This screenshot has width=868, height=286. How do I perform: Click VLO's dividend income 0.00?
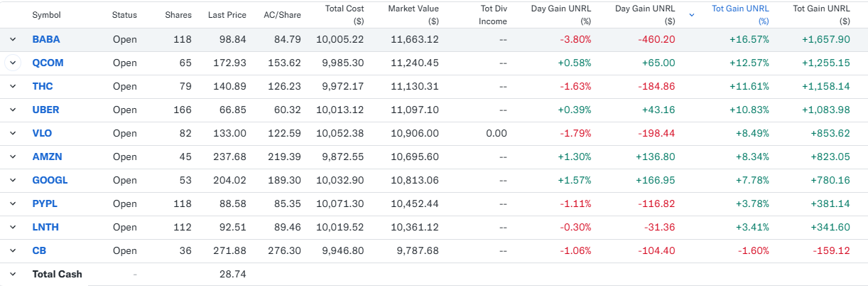[497, 134]
